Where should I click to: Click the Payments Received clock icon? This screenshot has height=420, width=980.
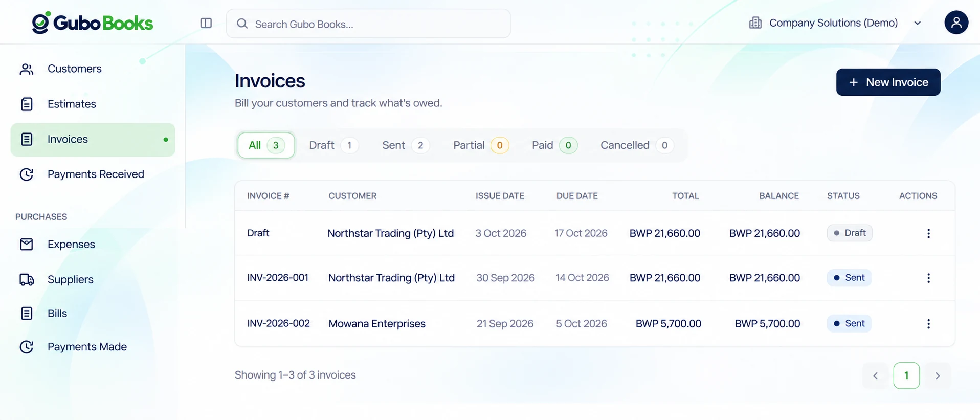click(27, 174)
